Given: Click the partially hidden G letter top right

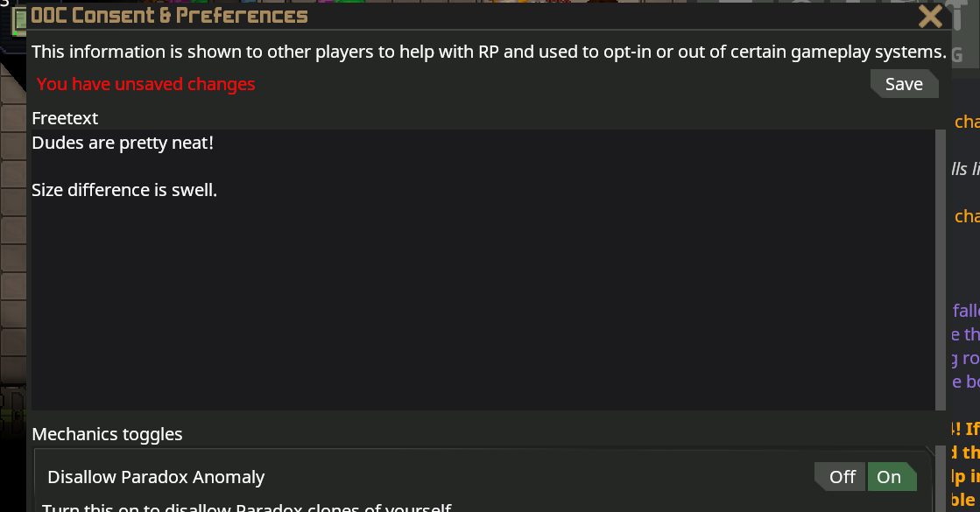Looking at the screenshot, I should (x=959, y=53).
